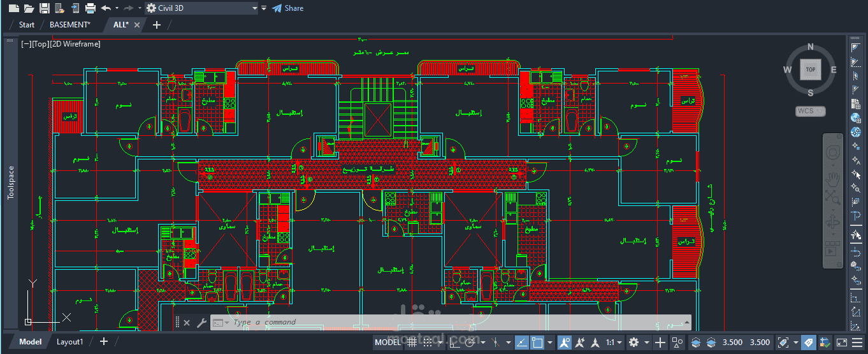This screenshot has height=354, width=868.
Task: Save the drawing with the floppy icon
Action: click(x=44, y=8)
